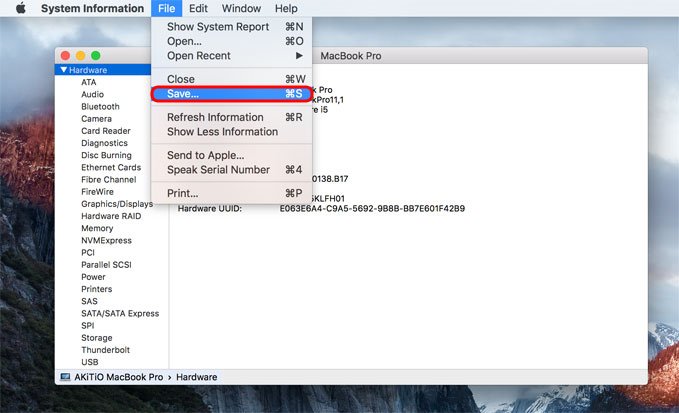Click the MacBook icon in path bar
Screen dimensions: 679x413
(x=65, y=377)
